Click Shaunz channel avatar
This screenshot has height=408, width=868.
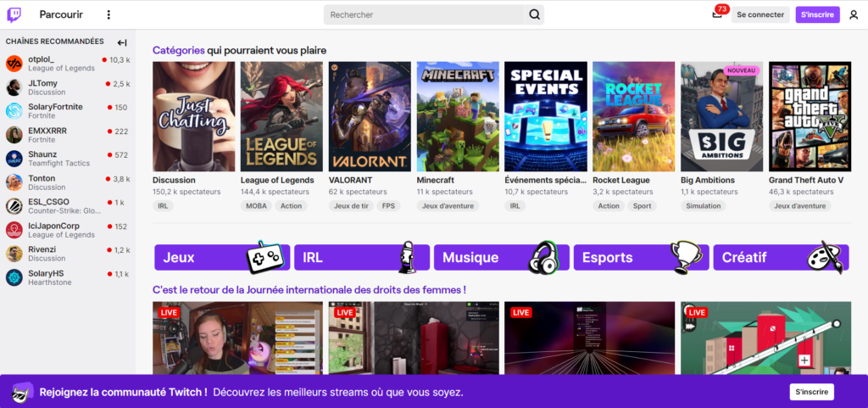[x=14, y=159]
